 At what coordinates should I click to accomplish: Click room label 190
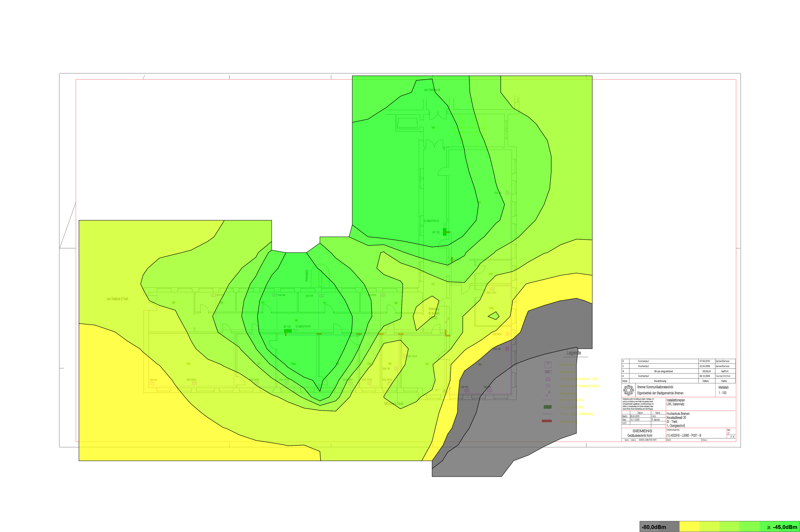pyautogui.click(x=433, y=128)
